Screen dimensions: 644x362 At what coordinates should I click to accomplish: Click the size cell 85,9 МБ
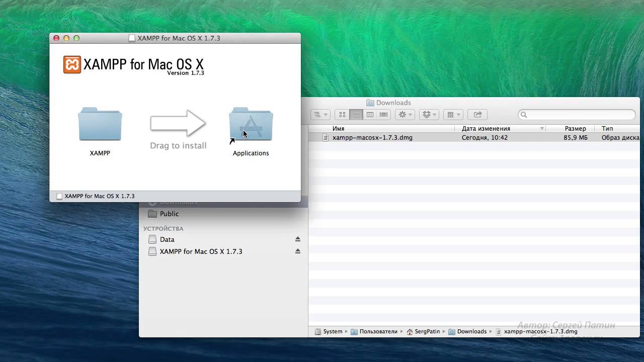[576, 137]
